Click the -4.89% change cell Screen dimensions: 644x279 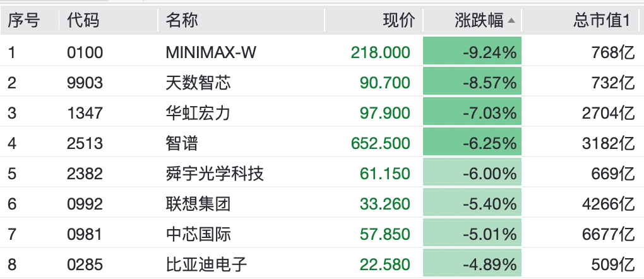pyautogui.click(x=472, y=263)
